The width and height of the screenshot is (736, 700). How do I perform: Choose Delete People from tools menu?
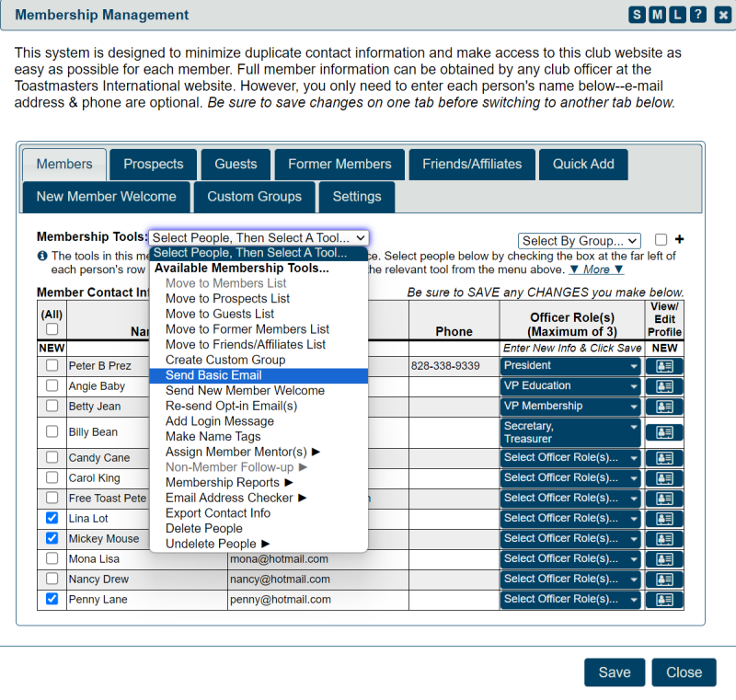[x=259, y=528]
